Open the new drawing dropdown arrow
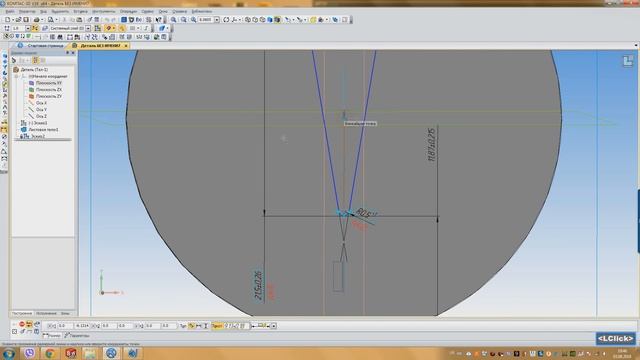 (x=13, y=20)
